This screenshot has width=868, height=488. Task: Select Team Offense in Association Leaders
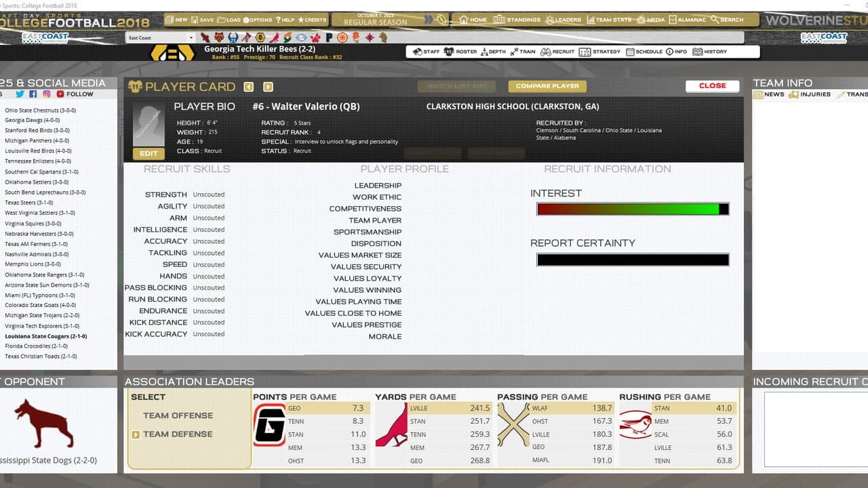point(178,415)
